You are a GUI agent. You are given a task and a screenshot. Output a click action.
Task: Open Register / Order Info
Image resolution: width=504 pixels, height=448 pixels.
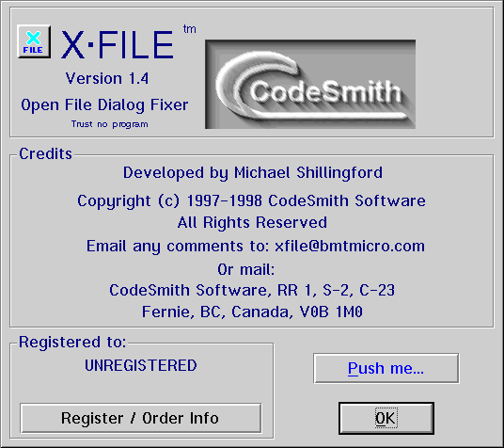140,418
